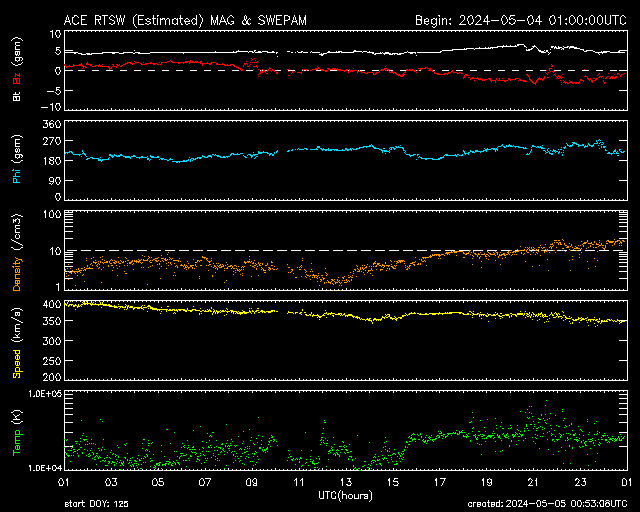Click the 23 hour tick label
Image resolution: width=640 pixels, height=512 pixels.
click(580, 482)
